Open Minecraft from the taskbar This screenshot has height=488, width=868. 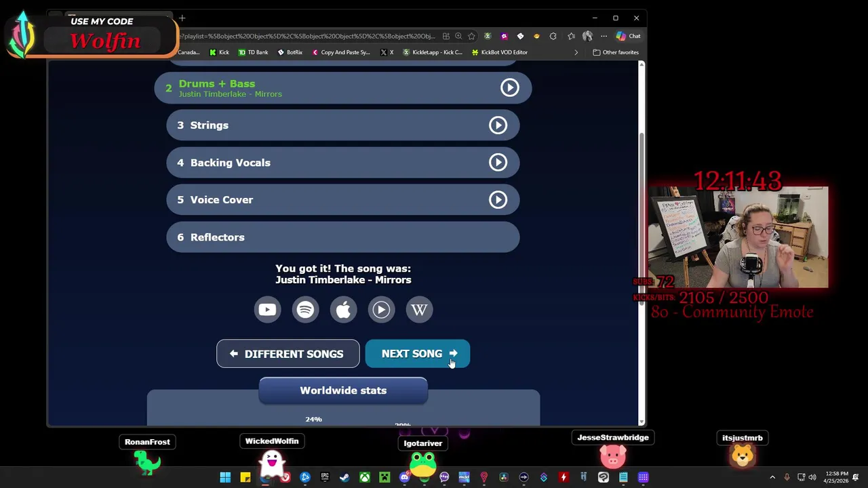click(x=384, y=477)
